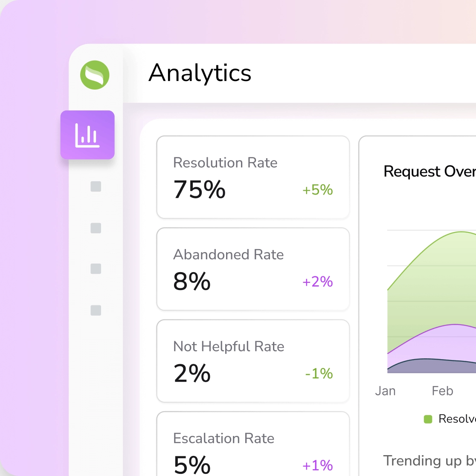This screenshot has height=476, width=476.
Task: Open the first gray sidebar menu icon
Action: click(95, 186)
